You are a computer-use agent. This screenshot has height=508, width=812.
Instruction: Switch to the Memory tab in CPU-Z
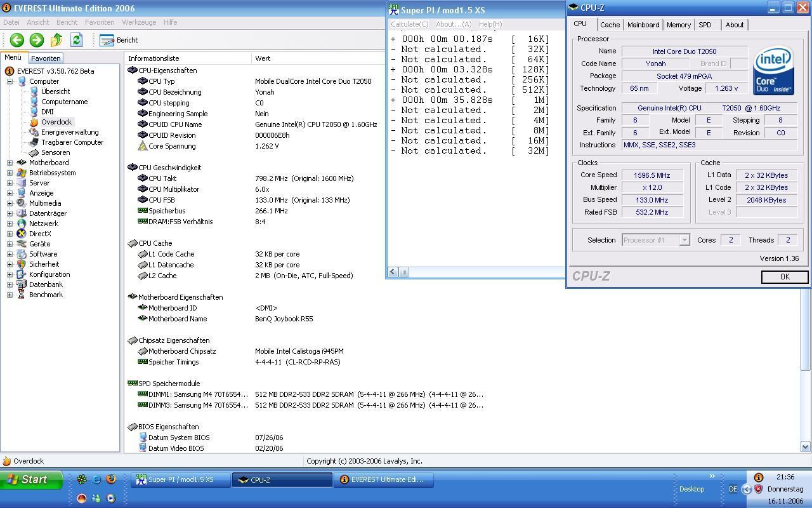(678, 25)
